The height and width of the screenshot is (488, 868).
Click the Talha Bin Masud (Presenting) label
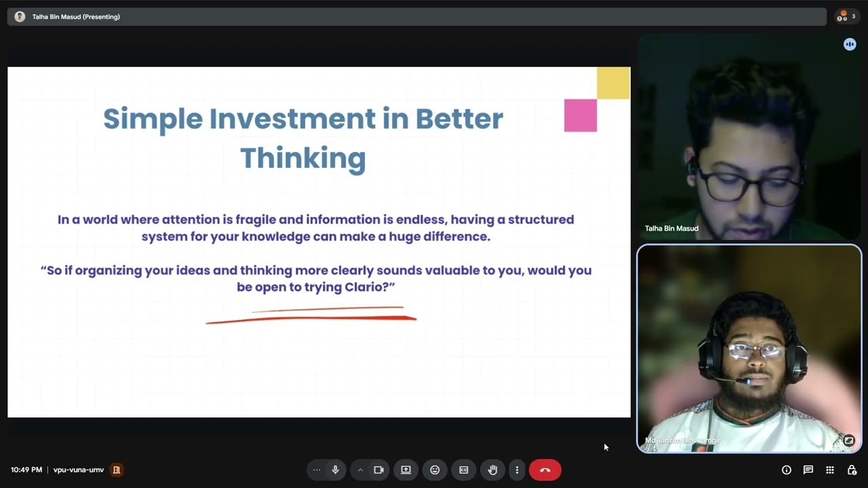pos(76,17)
